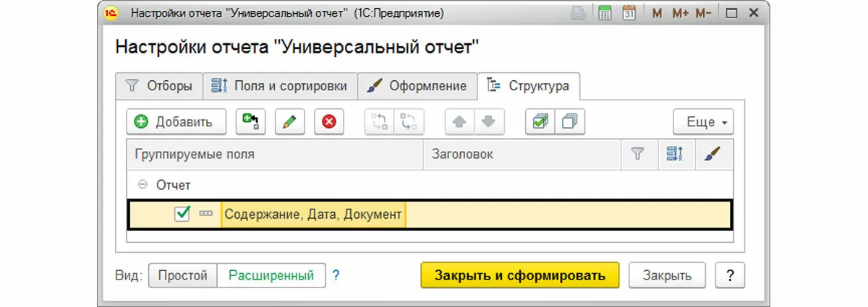
Task: Click the red delete icon
Action: point(329,122)
